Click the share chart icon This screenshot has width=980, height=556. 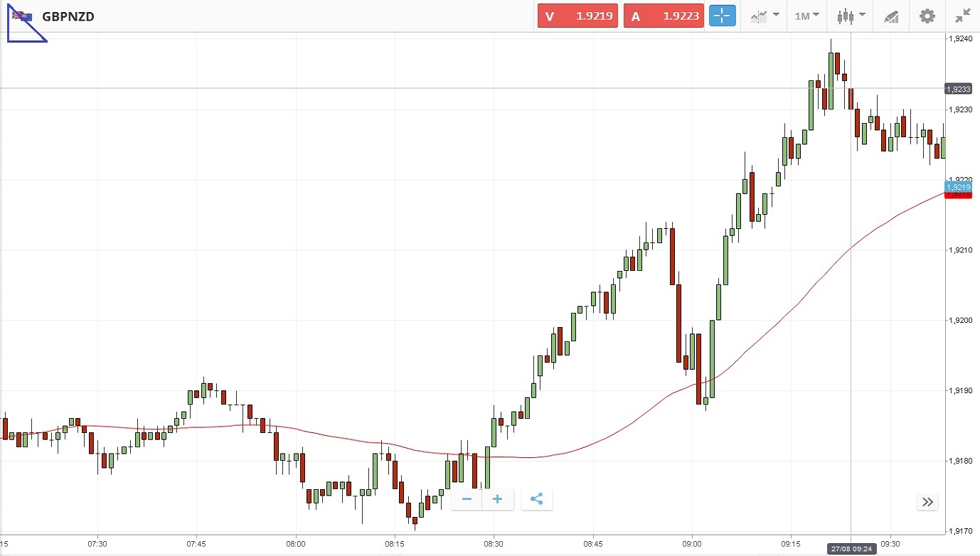537,499
